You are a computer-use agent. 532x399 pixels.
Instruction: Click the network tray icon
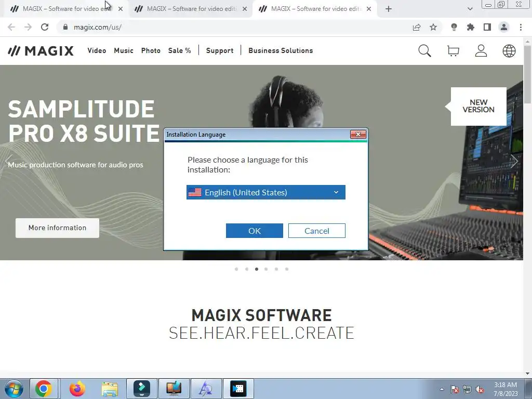467,389
